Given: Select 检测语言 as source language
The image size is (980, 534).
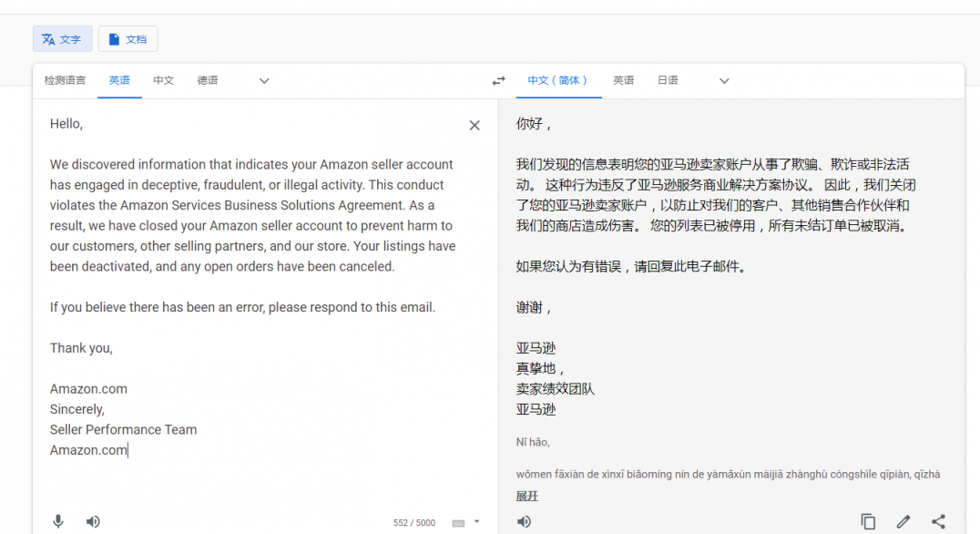Looking at the screenshot, I should 65,80.
